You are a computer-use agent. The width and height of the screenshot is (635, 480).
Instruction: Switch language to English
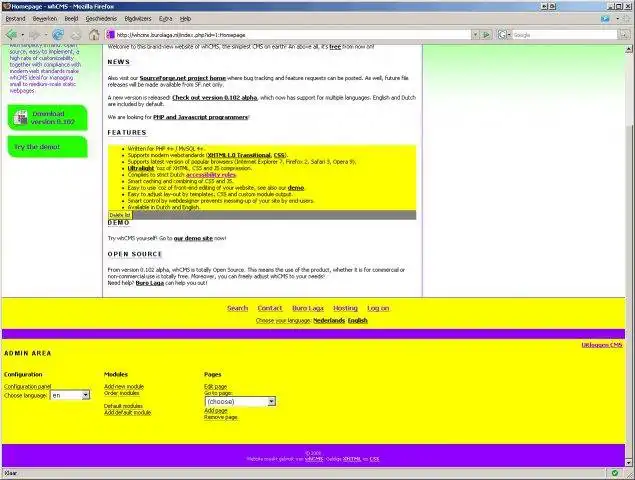click(358, 320)
